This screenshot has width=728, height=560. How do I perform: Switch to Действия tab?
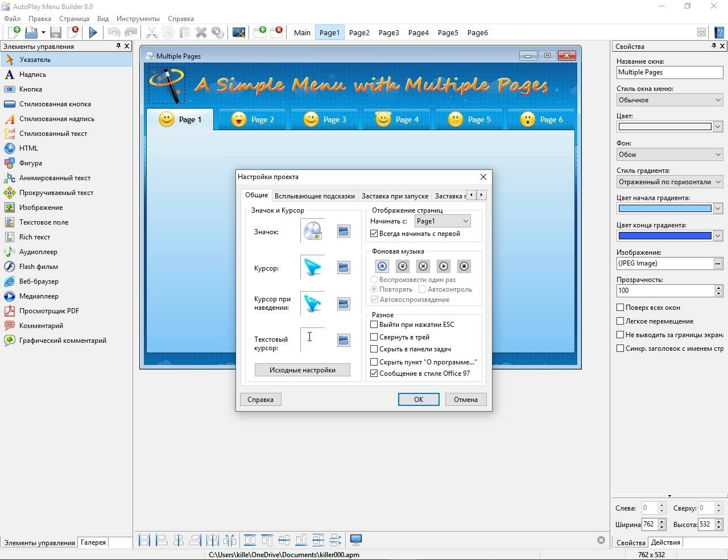pyautogui.click(x=665, y=542)
